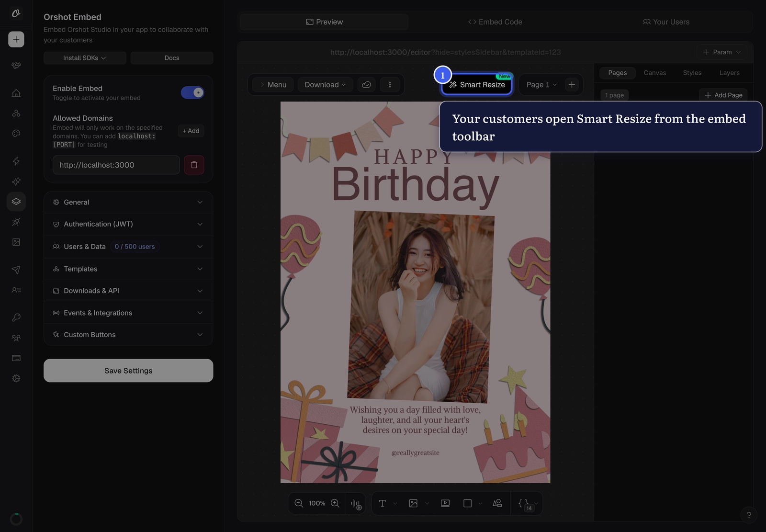Screen dimensions: 766x532
Task: Expand the General section
Action: 128,202
